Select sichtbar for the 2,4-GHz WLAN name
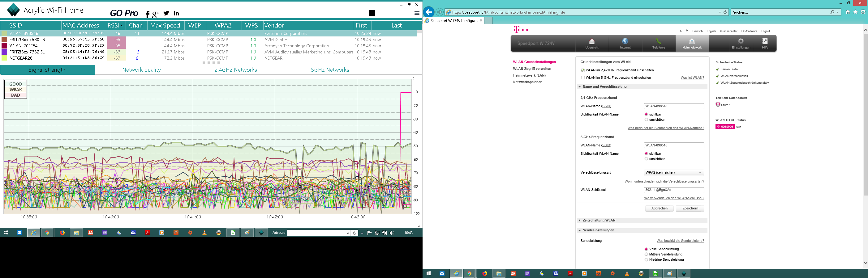This screenshot has width=868, height=278. click(x=646, y=114)
